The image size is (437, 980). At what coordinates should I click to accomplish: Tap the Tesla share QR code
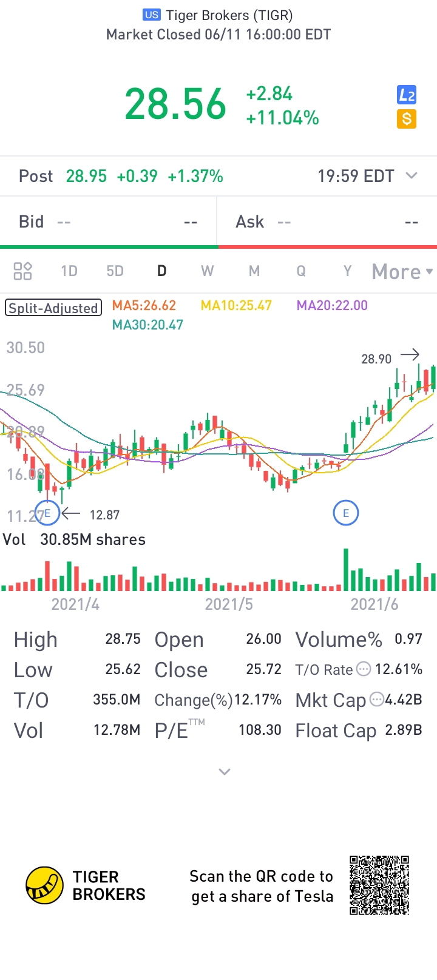379,885
